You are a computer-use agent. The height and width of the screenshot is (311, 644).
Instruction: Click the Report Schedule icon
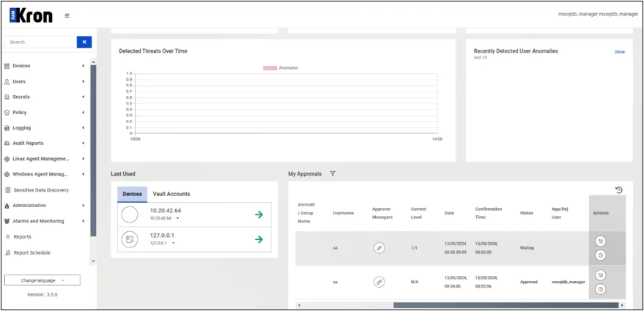pos(8,252)
